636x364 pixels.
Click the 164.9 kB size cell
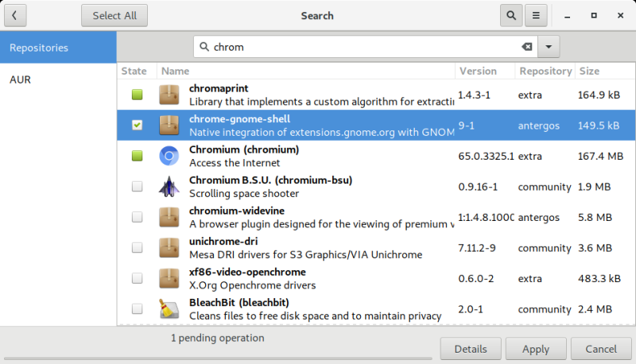[x=599, y=95]
